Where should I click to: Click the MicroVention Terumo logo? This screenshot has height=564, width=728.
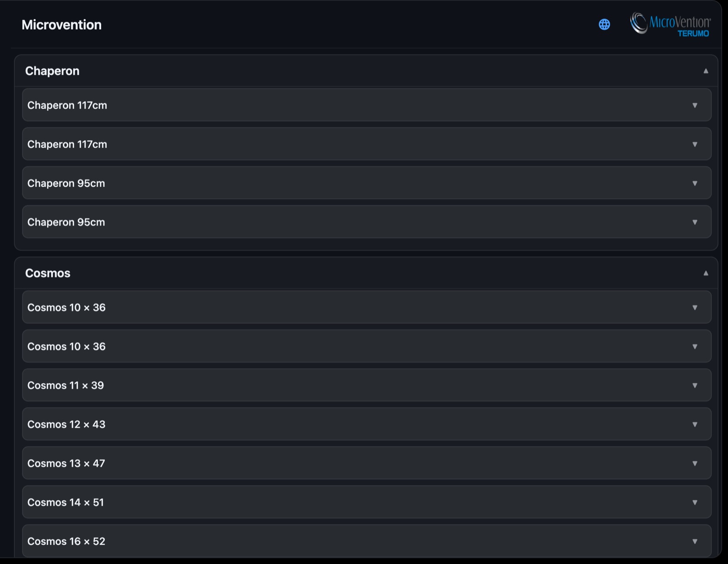click(x=670, y=24)
